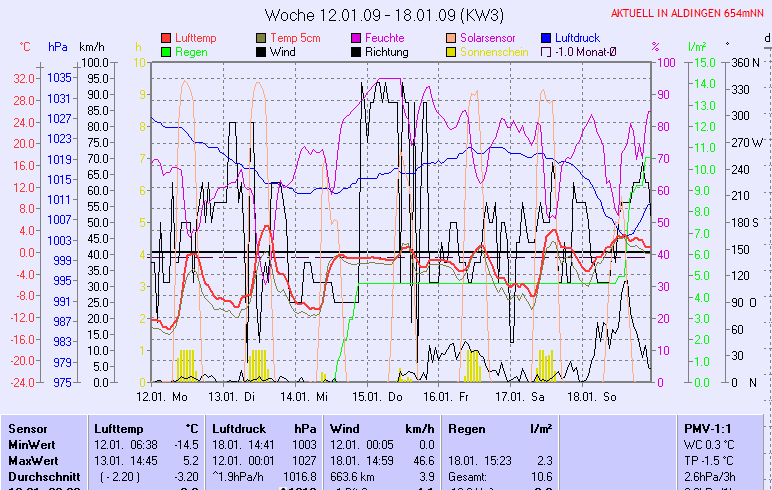Click the magenta Feuchte legend square
This screenshot has height=490, width=772.
point(356,37)
